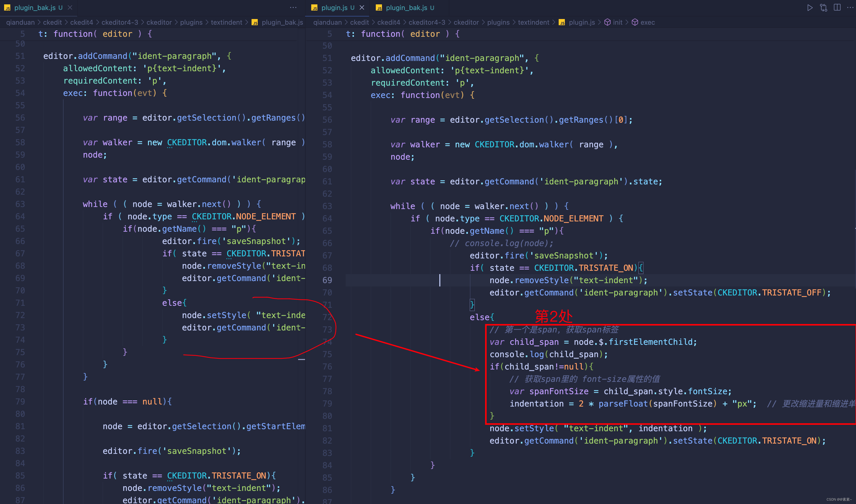
Task: Click the sticky scroll line 't: function( editor )' in the left editor
Action: point(95,34)
